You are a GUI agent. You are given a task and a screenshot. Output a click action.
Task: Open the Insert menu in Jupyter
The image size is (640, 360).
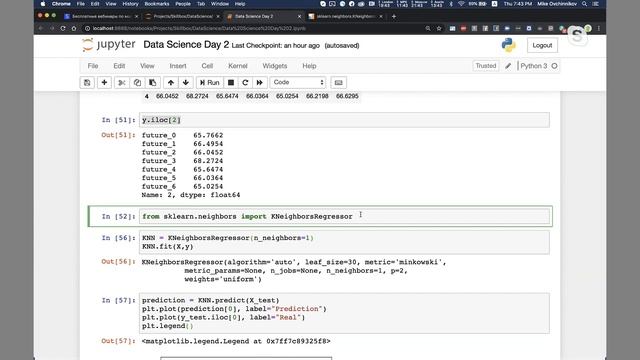[178, 66]
